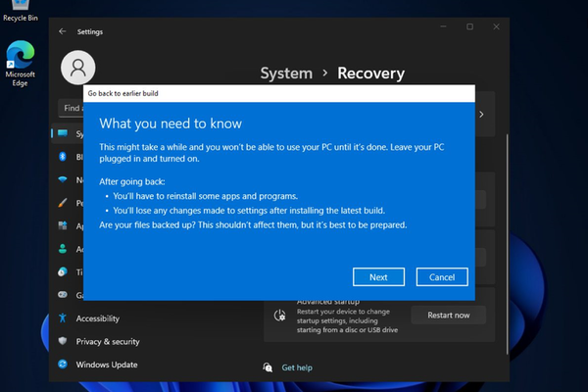
Task: Click the Find a setting search box
Action: coord(71,108)
